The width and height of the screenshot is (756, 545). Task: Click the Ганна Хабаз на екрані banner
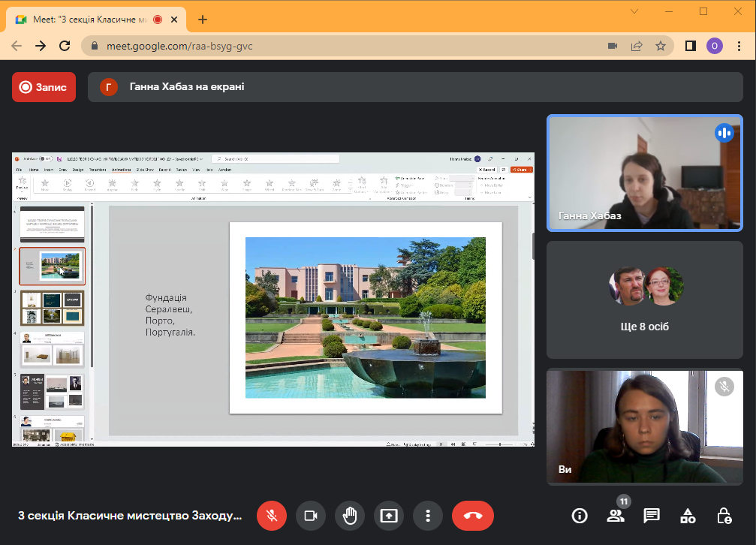point(415,87)
